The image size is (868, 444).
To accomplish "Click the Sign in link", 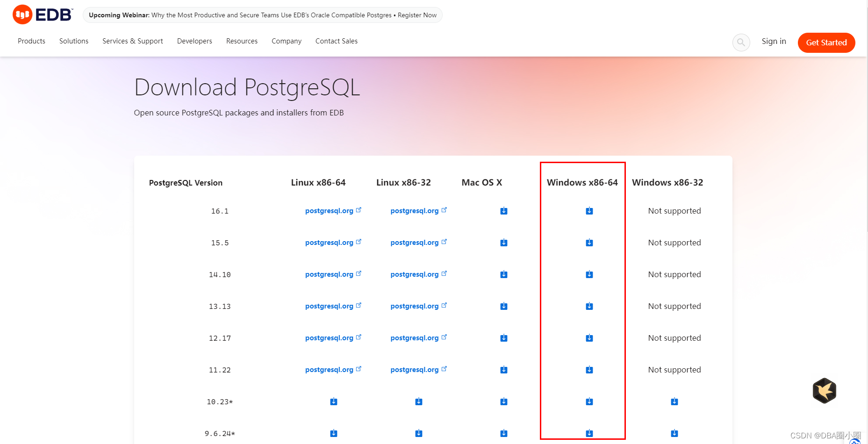I will click(774, 41).
